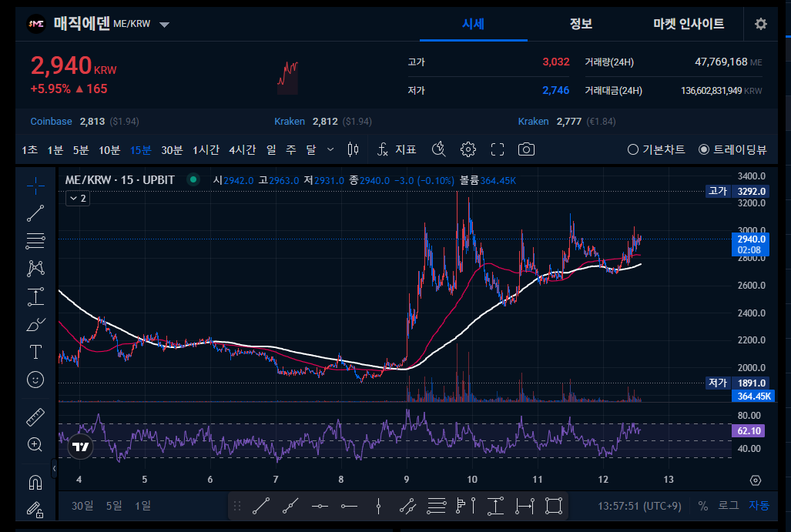Select the Text annotation tool

35,352
